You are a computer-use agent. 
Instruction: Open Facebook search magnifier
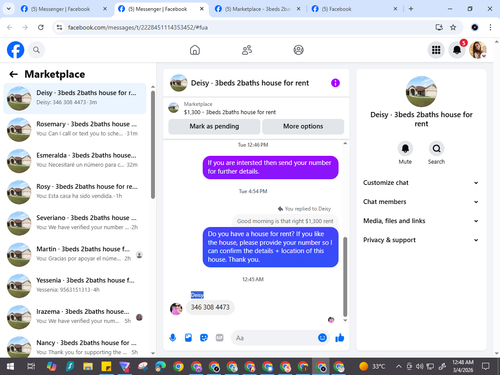[x=36, y=50]
